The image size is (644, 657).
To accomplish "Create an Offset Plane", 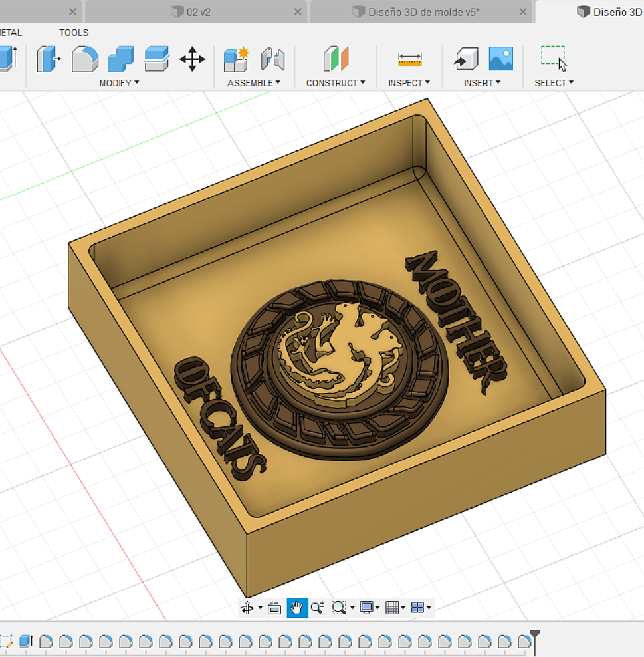I will point(336,59).
